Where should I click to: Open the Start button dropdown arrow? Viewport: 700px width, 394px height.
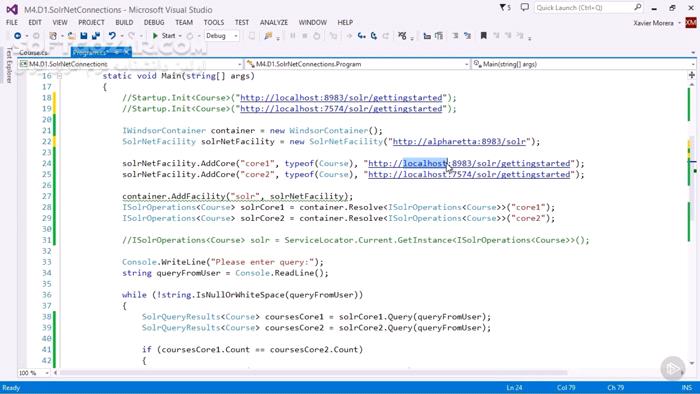point(180,36)
